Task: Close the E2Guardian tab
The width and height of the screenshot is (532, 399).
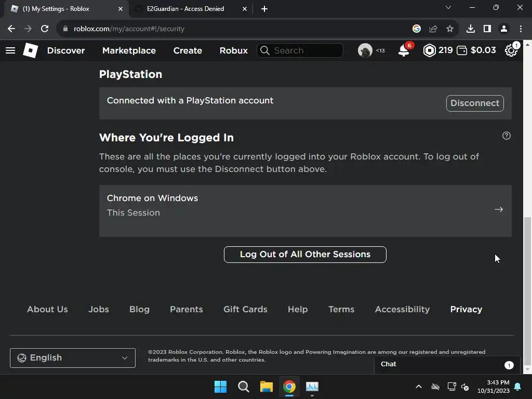Action: point(245,9)
